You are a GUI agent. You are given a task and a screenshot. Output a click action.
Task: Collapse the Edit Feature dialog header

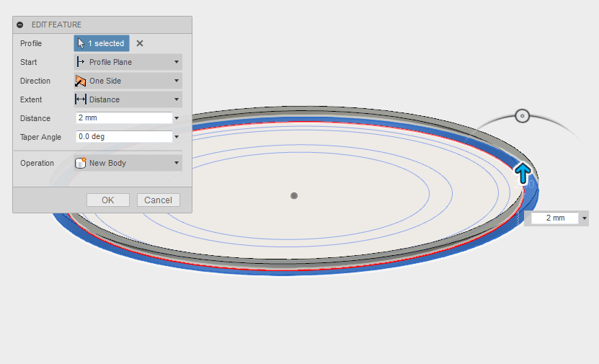click(x=20, y=25)
